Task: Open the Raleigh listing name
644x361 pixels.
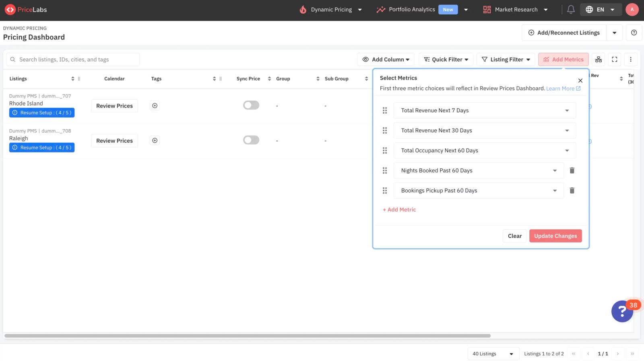Action: 19,138
